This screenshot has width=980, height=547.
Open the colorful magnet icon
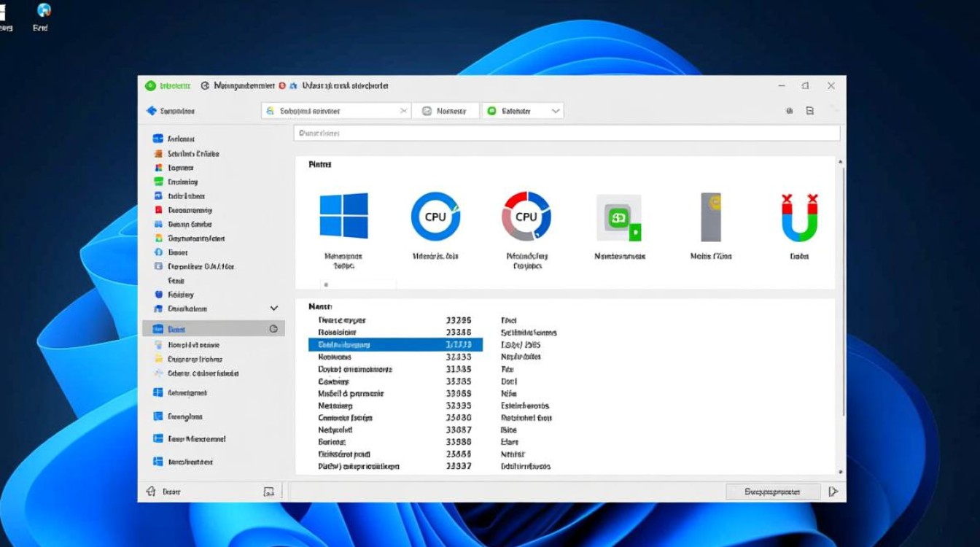point(799,217)
